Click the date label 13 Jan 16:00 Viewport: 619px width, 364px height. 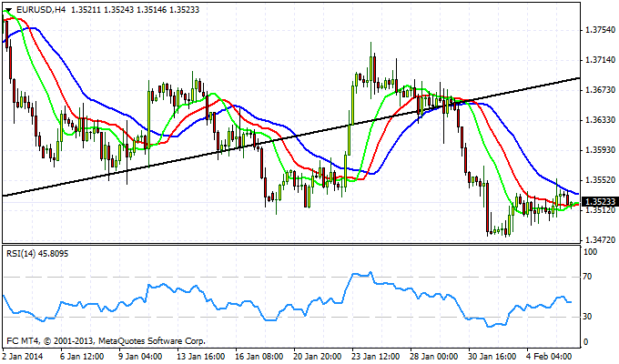click(x=200, y=356)
